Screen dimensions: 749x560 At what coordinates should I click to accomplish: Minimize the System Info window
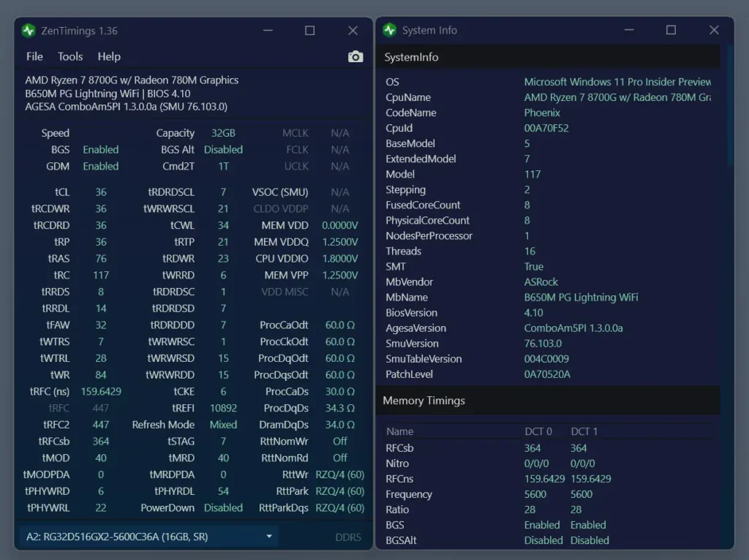(628, 30)
